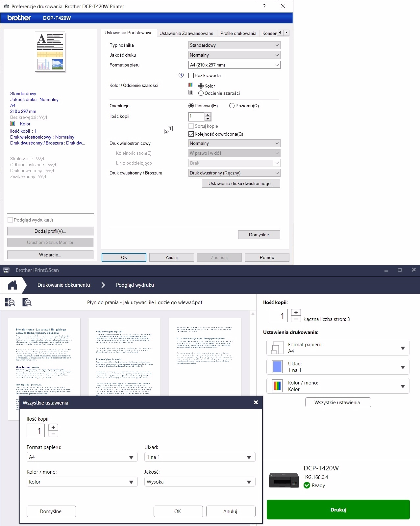Uncheck Kolejność odwrócona option
The image size is (420, 526).
(x=191, y=134)
